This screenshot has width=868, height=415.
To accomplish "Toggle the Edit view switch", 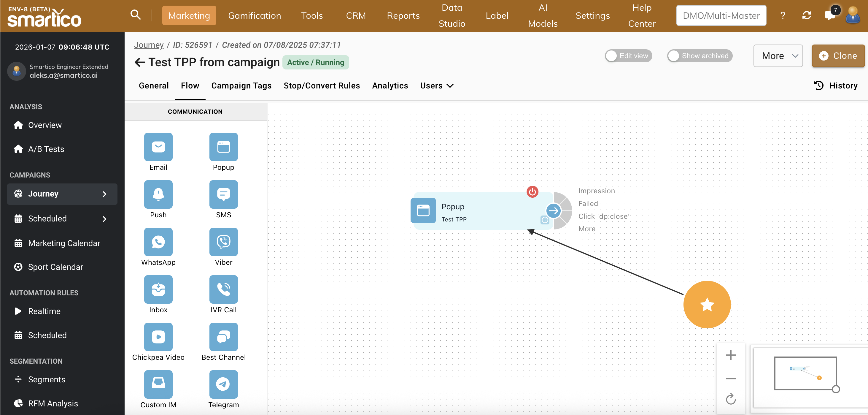I will pyautogui.click(x=628, y=56).
